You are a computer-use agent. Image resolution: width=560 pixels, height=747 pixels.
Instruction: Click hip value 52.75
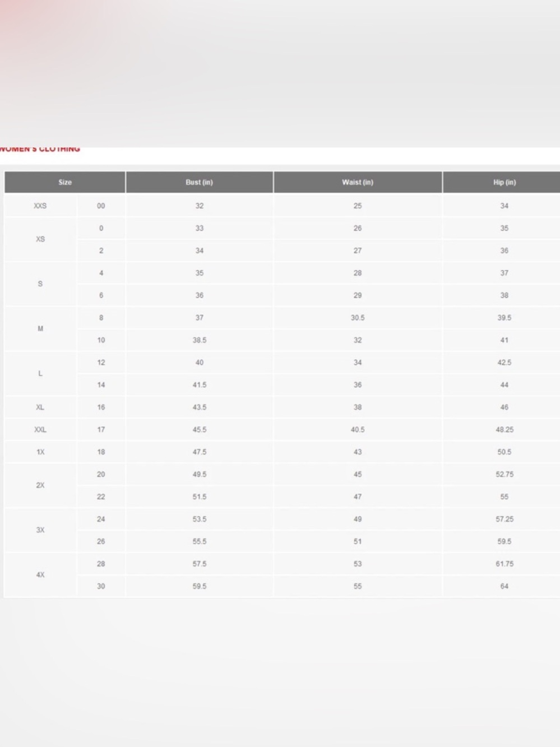coord(505,474)
